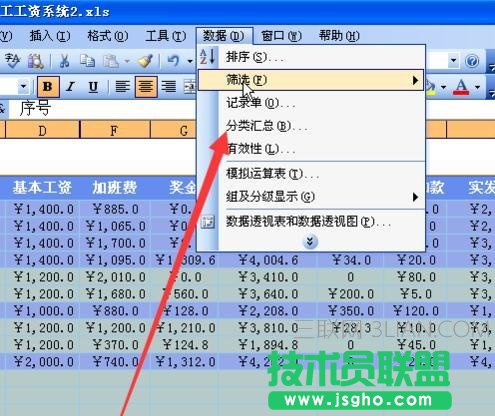Undo the last action
The width and height of the screenshot is (495, 416).
coord(173,61)
